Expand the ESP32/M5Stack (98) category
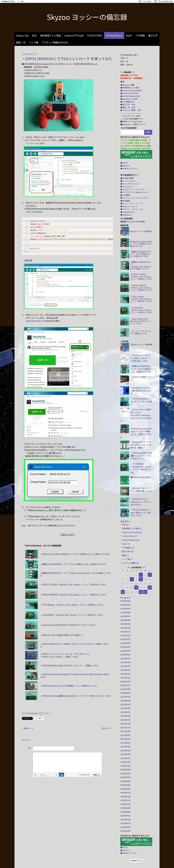Screen dimensions: 174x868 [131, 540]
